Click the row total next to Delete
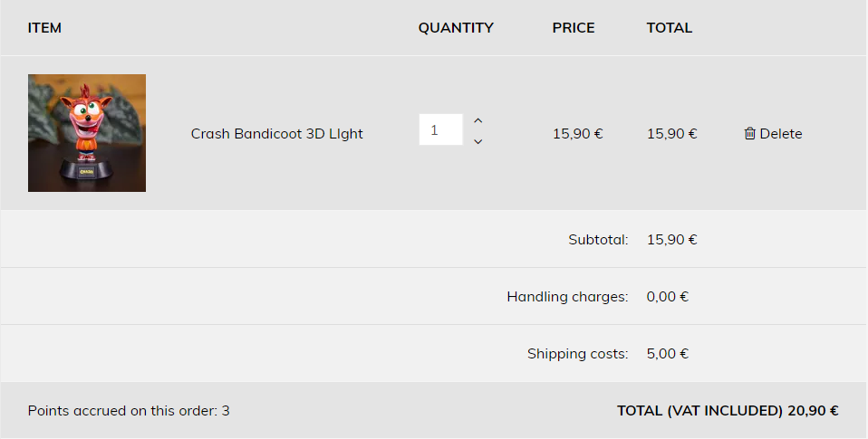The image size is (868, 439). click(x=672, y=134)
